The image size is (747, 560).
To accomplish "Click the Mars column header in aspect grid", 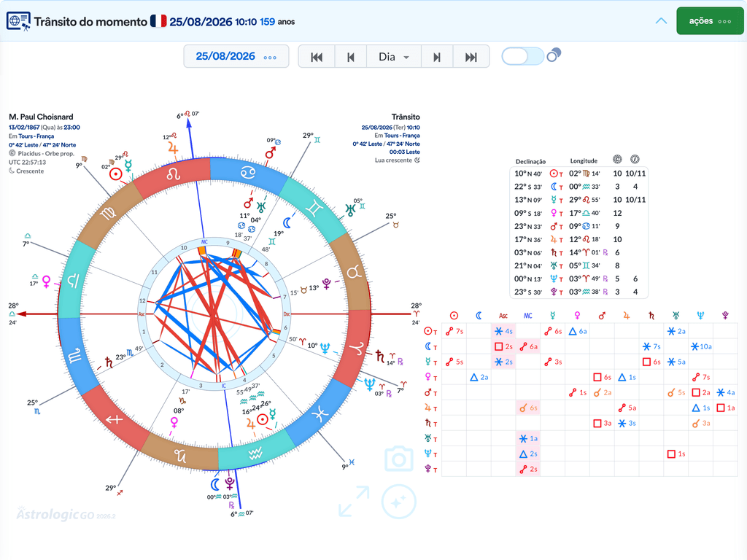I will [x=602, y=316].
